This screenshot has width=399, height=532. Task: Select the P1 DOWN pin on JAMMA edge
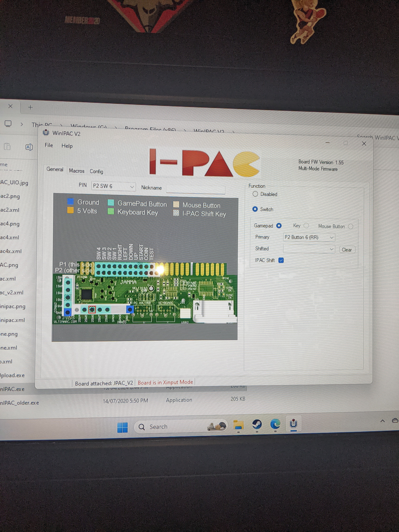click(x=130, y=267)
